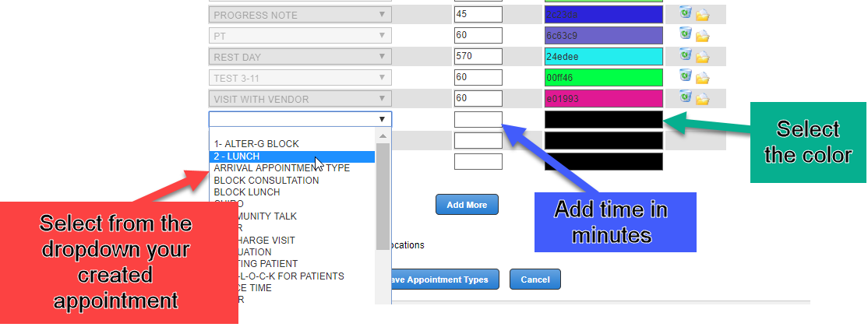Open the folder icon in the PT row
The width and height of the screenshot is (868, 327).
pos(702,36)
